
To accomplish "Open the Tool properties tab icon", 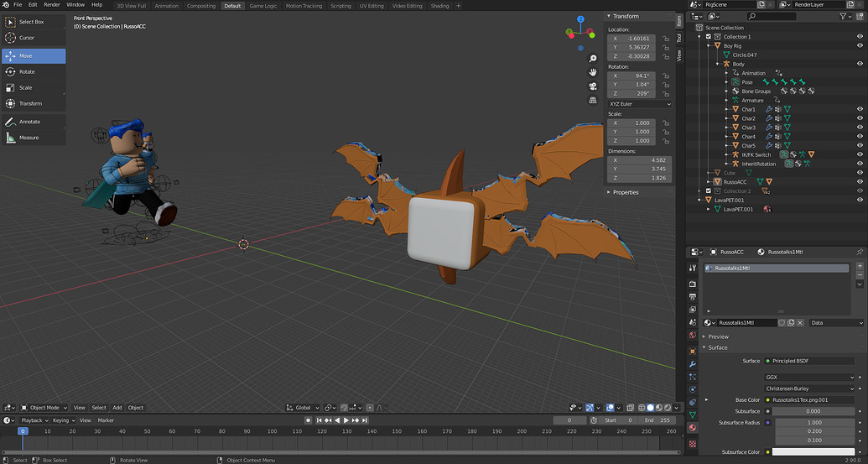I will (x=693, y=268).
